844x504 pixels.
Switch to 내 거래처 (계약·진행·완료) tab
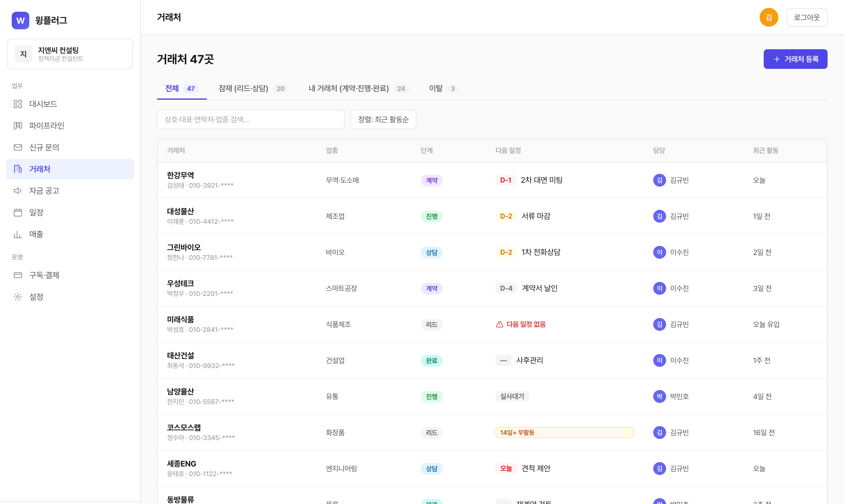[358, 89]
